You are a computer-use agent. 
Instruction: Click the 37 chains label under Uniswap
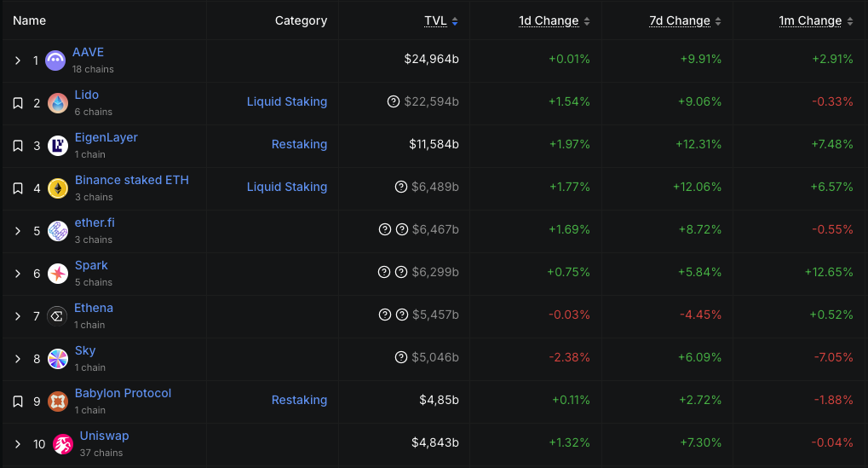(101, 453)
